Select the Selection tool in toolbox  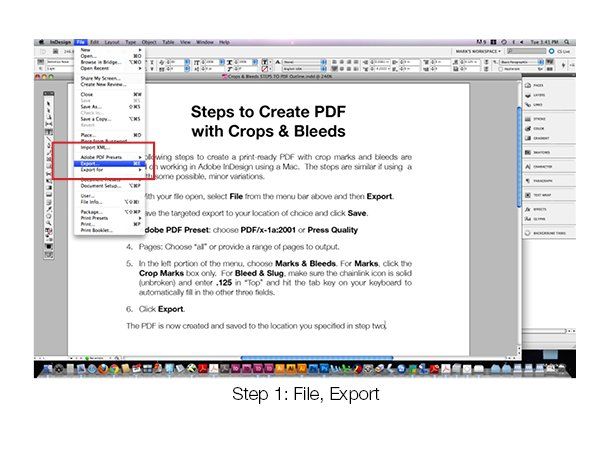pyautogui.click(x=49, y=103)
